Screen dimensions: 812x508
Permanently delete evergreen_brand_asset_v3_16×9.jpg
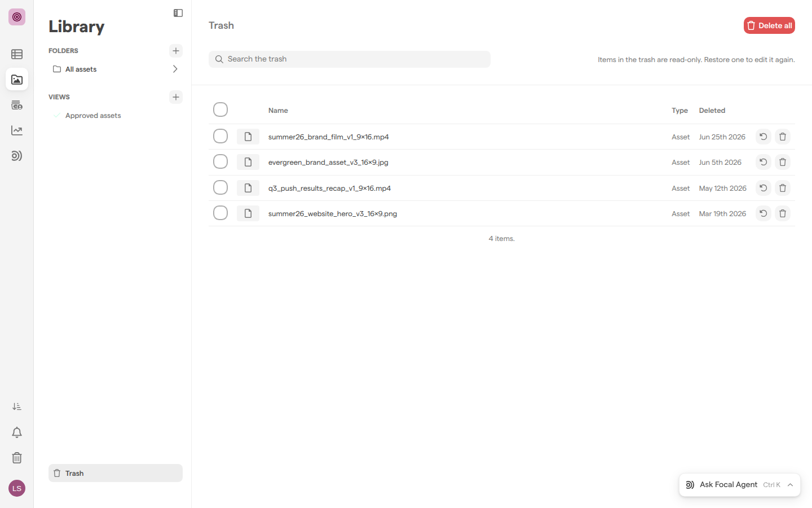coord(783,162)
